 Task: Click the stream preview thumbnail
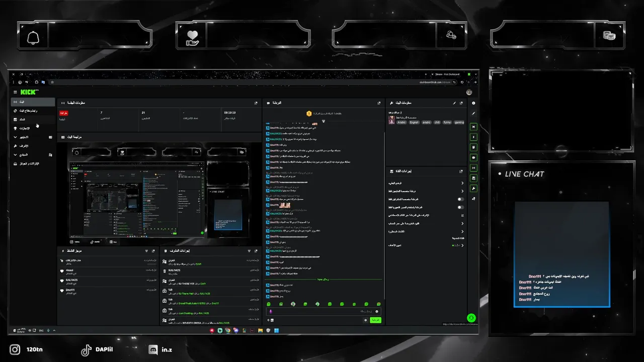[159, 193]
